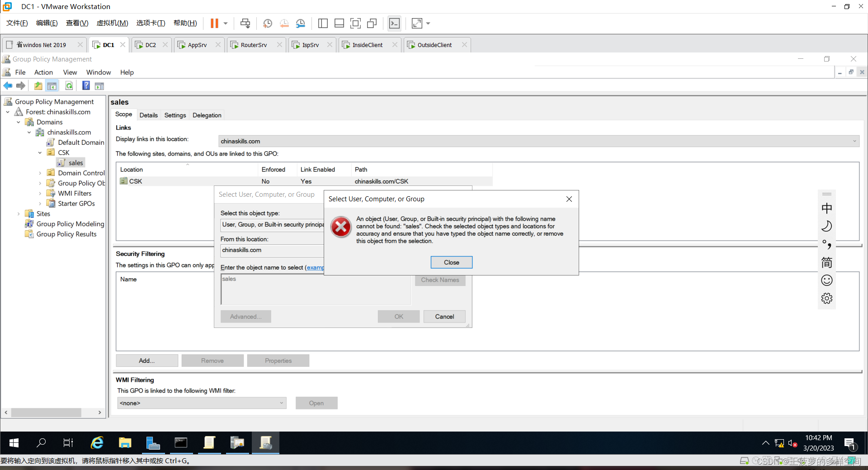
Task: Switch to the Delegation tab
Action: (207, 115)
